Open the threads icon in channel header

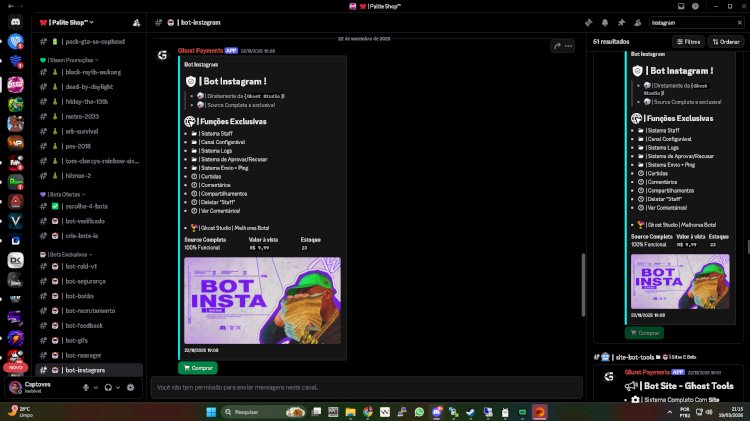[x=588, y=22]
